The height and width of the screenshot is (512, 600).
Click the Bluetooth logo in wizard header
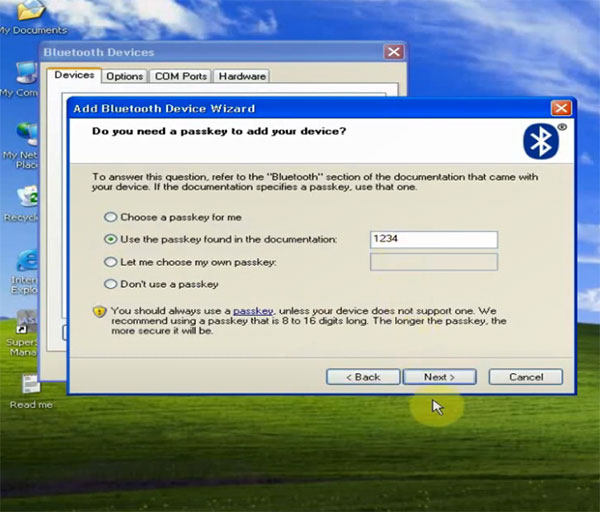[541, 141]
